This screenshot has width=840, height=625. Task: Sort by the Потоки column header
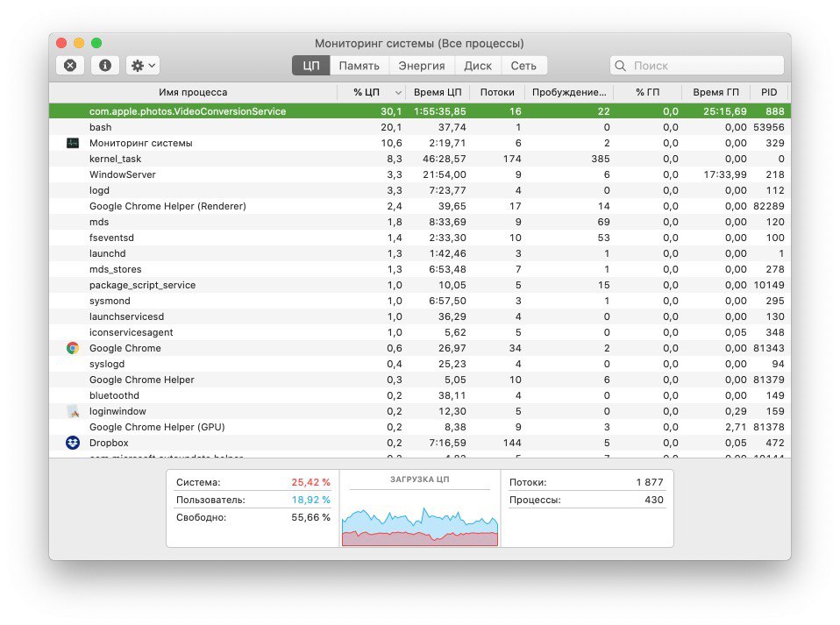[x=497, y=92]
